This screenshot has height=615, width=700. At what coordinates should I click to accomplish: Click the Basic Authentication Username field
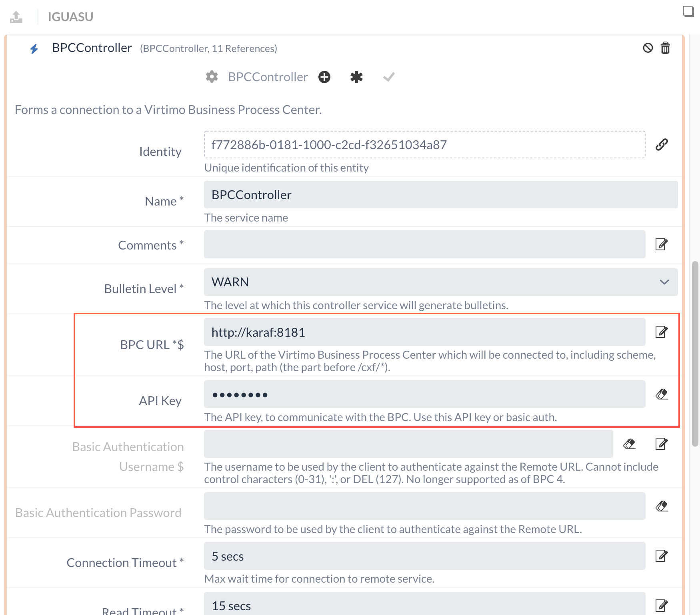[408, 444]
